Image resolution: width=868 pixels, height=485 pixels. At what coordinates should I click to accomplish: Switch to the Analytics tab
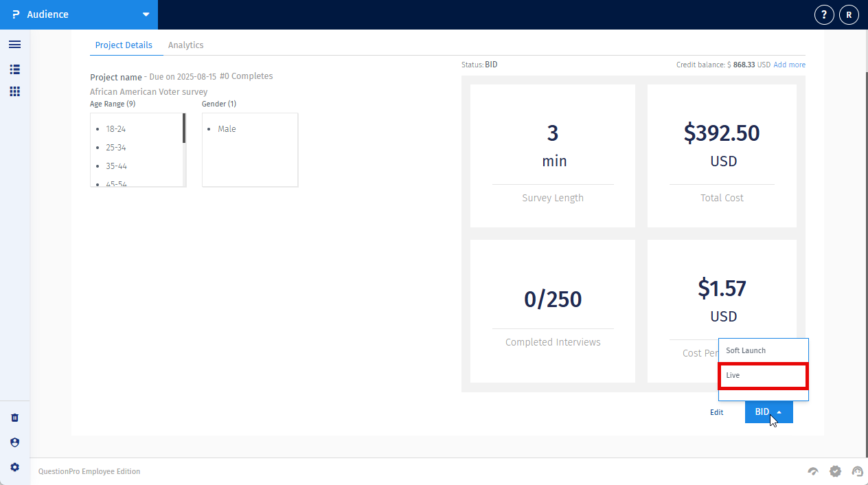tap(185, 45)
